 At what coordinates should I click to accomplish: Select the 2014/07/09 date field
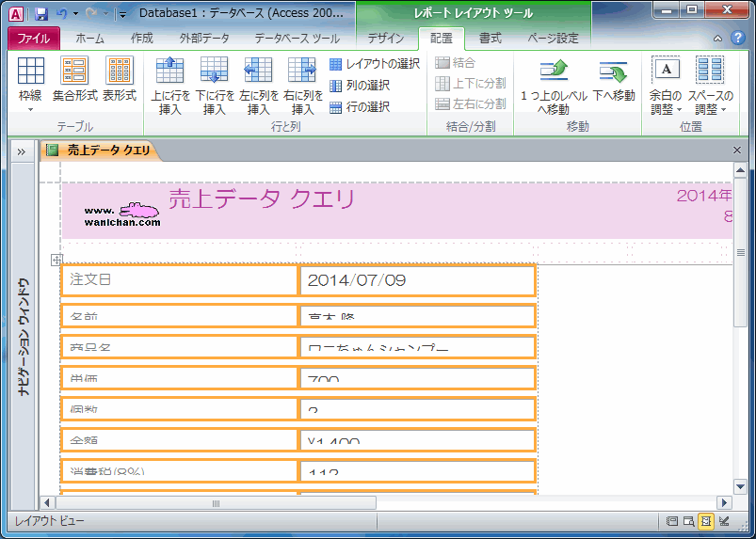417,280
